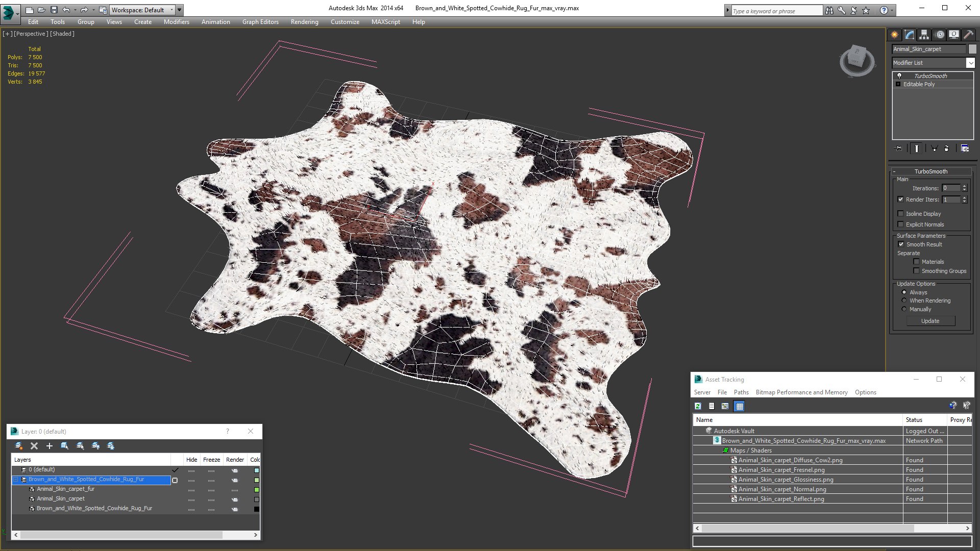Expand the Editable Poly stack entry

click(x=898, y=84)
